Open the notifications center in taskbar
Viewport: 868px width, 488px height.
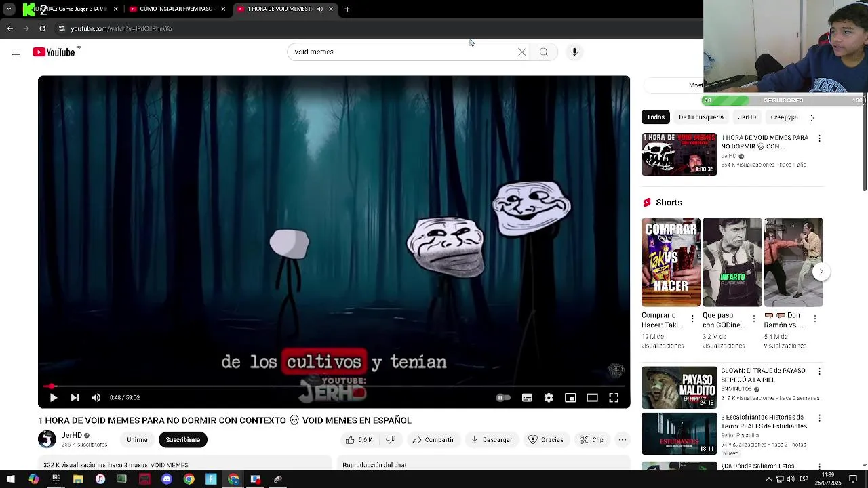point(853,479)
